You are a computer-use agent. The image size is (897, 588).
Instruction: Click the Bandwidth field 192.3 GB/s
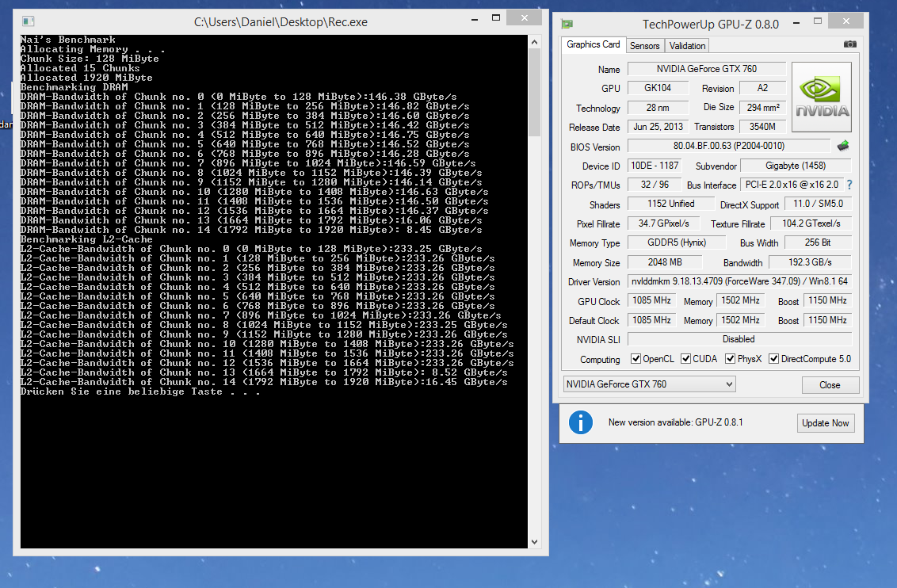[x=810, y=262]
